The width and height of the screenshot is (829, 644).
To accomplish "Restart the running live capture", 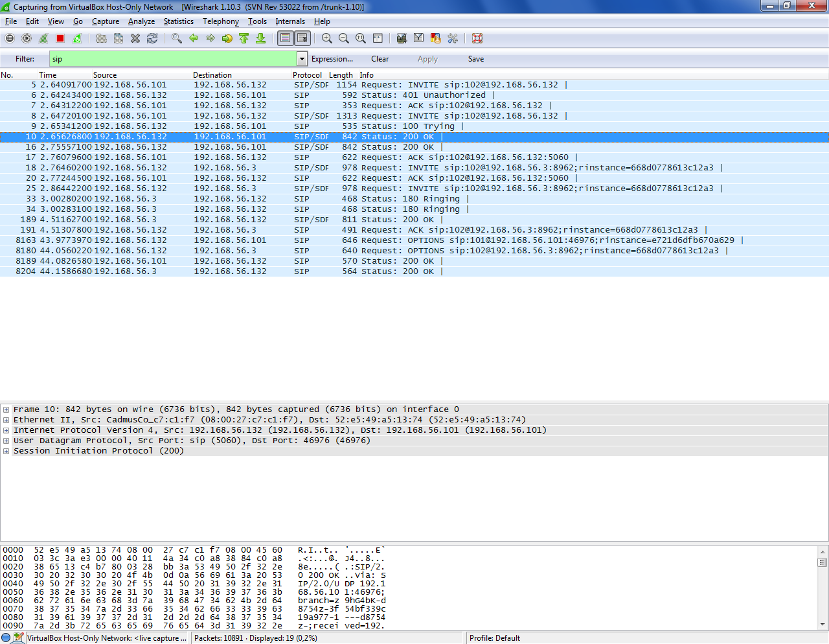I will tap(77, 39).
